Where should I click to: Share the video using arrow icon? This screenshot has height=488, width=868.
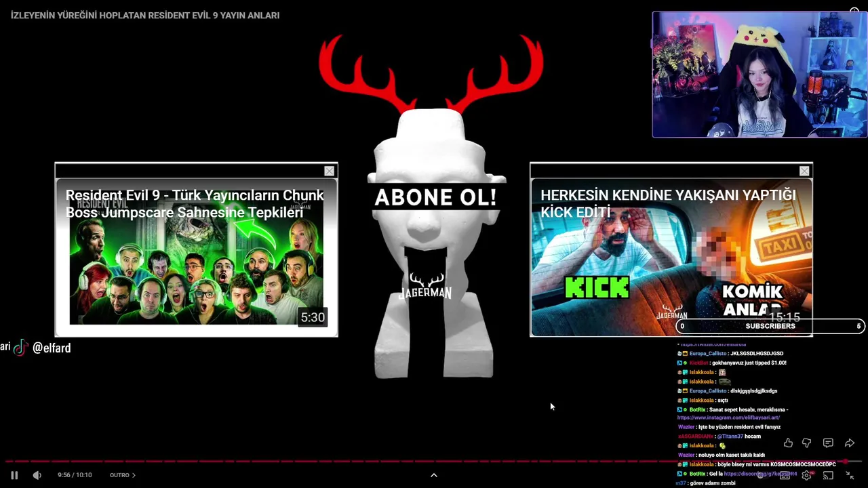tap(850, 443)
